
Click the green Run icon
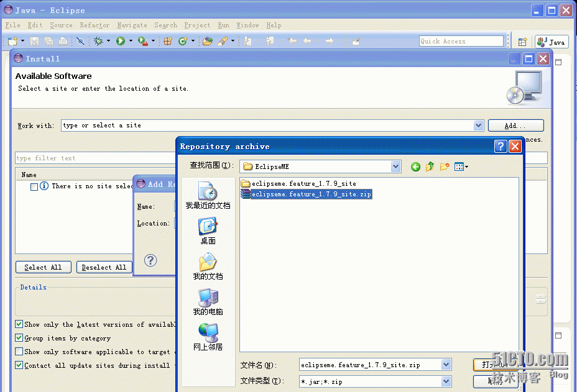[121, 41]
